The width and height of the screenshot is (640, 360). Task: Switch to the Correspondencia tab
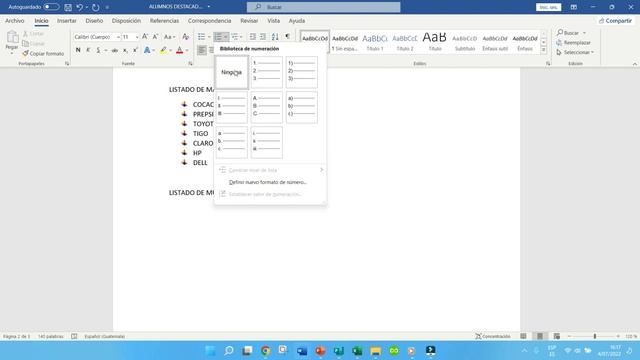tap(209, 20)
